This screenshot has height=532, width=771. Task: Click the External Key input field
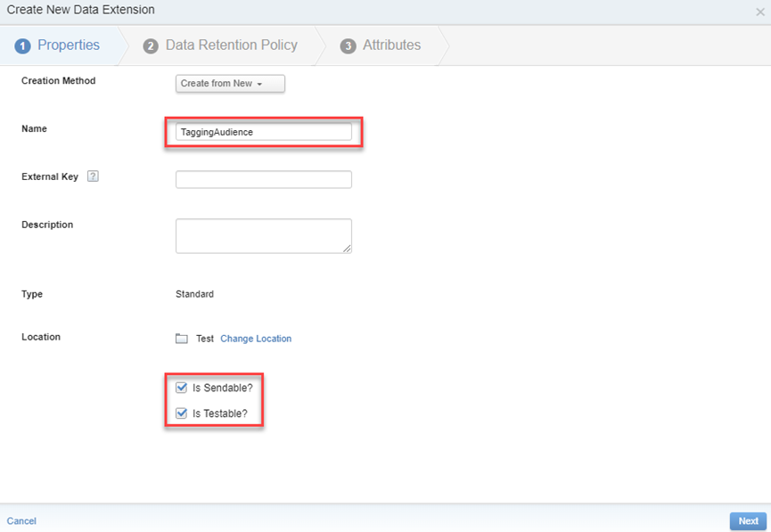pos(264,179)
